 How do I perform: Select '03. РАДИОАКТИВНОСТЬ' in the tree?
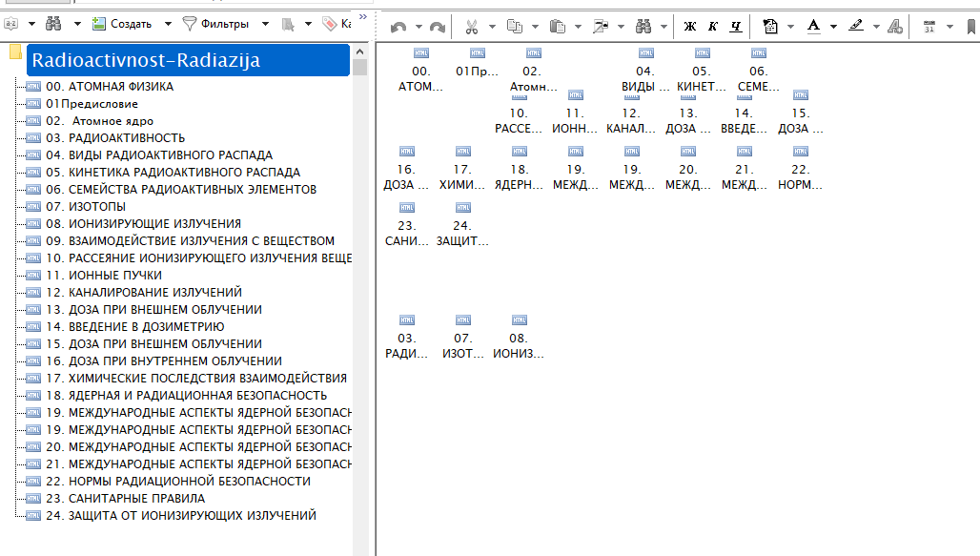click(115, 138)
